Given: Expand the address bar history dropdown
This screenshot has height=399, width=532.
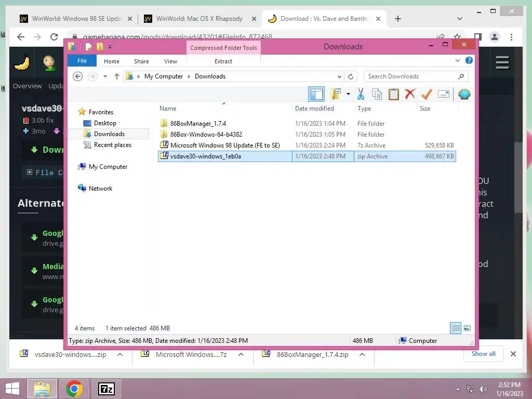Looking at the screenshot, I should click(x=339, y=76).
